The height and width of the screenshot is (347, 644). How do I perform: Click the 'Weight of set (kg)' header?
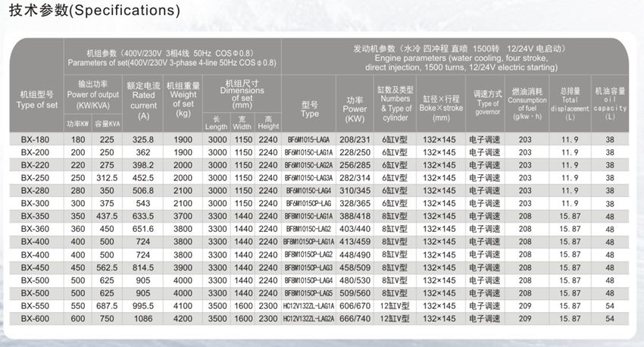[183, 99]
